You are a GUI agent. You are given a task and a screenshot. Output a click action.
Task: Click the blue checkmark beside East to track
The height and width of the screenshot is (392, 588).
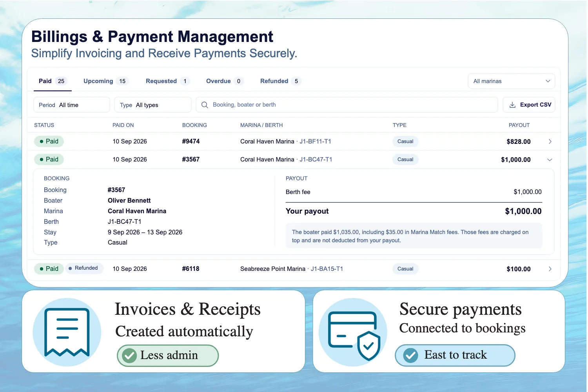click(x=410, y=356)
